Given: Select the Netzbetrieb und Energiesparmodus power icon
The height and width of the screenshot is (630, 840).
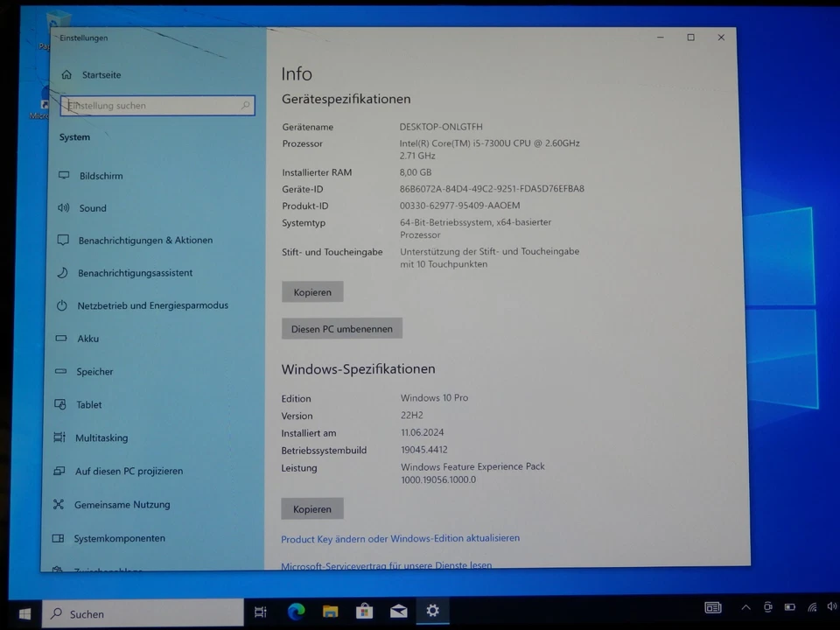Looking at the screenshot, I should tap(63, 305).
